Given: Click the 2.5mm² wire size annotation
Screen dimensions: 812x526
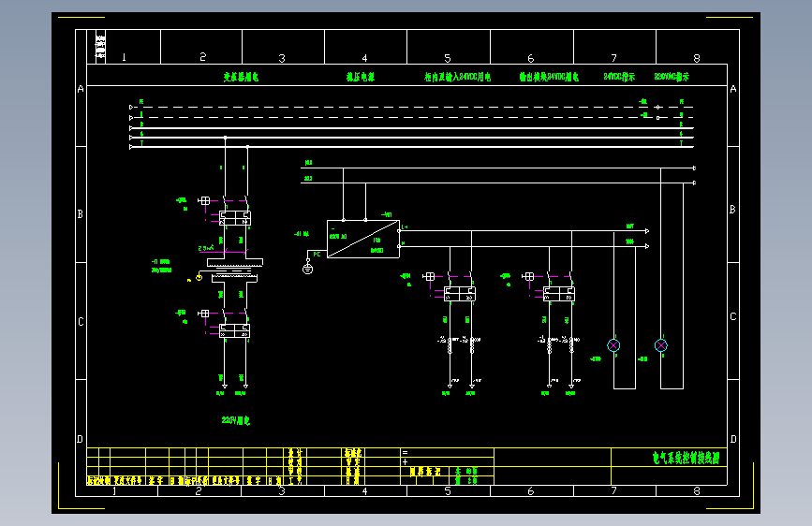Looking at the screenshot, I should (206, 249).
